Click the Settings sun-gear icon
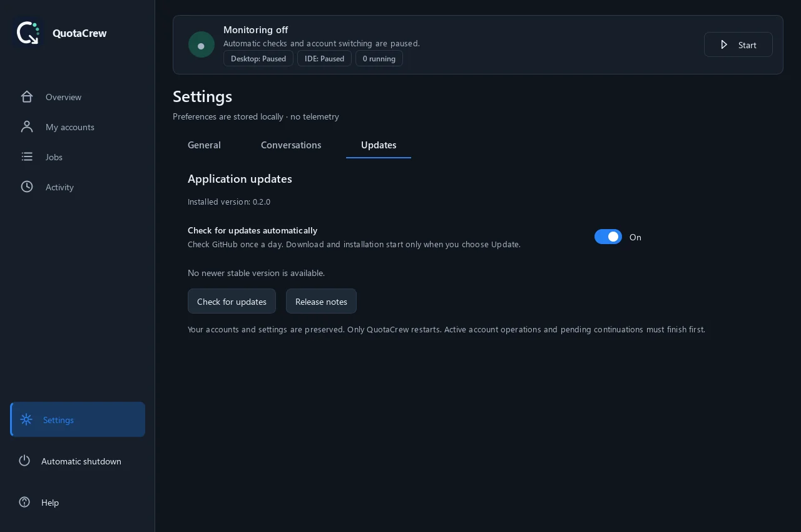Viewport: 801px width, 532px height. coord(26,419)
